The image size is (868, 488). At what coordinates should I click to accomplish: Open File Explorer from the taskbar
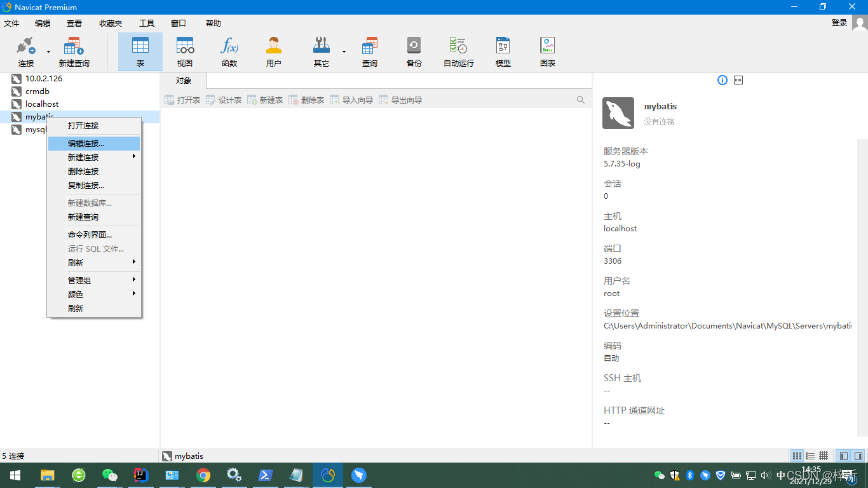(48, 475)
